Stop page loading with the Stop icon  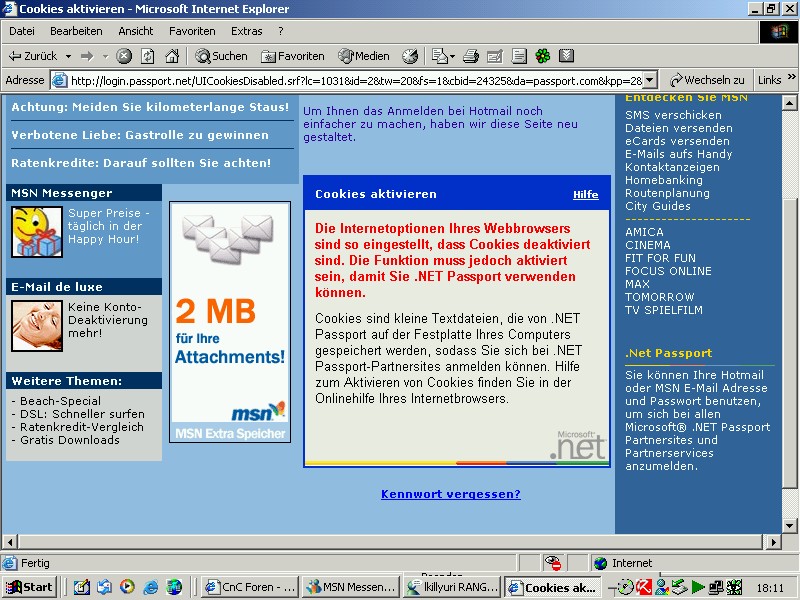coord(124,56)
